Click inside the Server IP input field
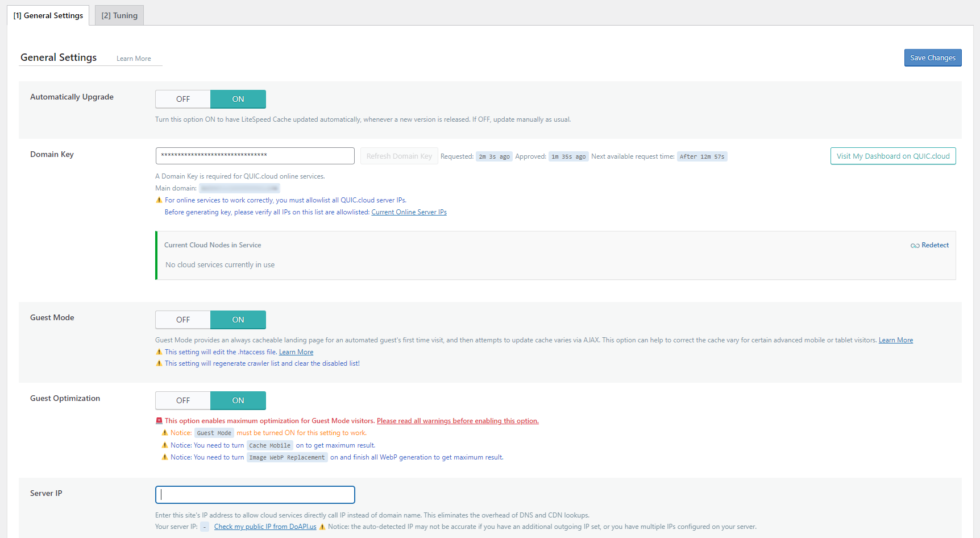This screenshot has height=538, width=980. point(255,494)
